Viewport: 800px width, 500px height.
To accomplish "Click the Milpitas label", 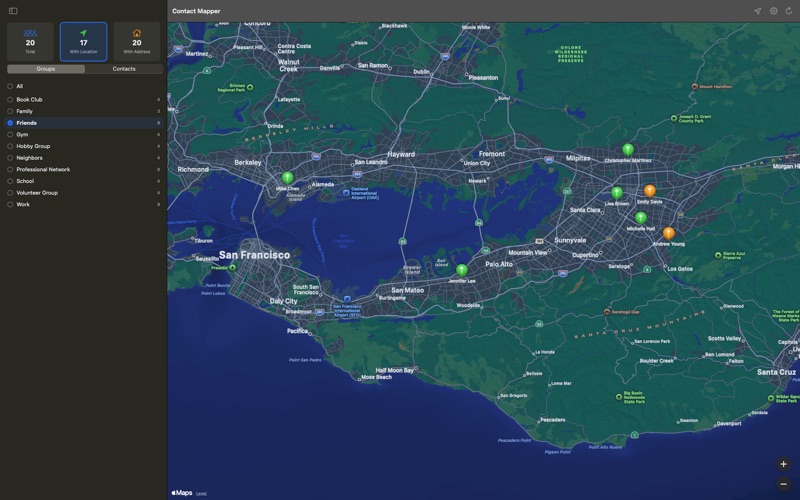I will click(x=578, y=158).
